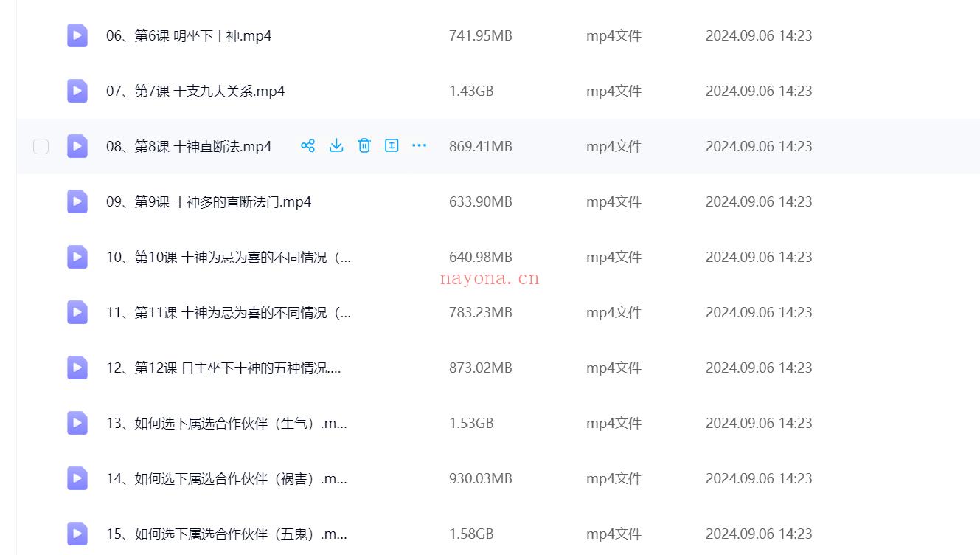Screen dimensions: 980x555
Task: Click the date in the 13、如何选下属 row
Action: click(759, 423)
